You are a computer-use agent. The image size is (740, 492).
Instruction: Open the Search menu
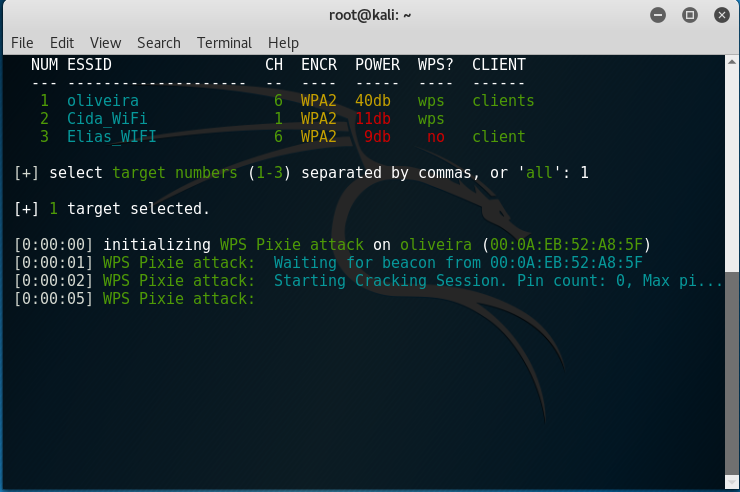[159, 43]
